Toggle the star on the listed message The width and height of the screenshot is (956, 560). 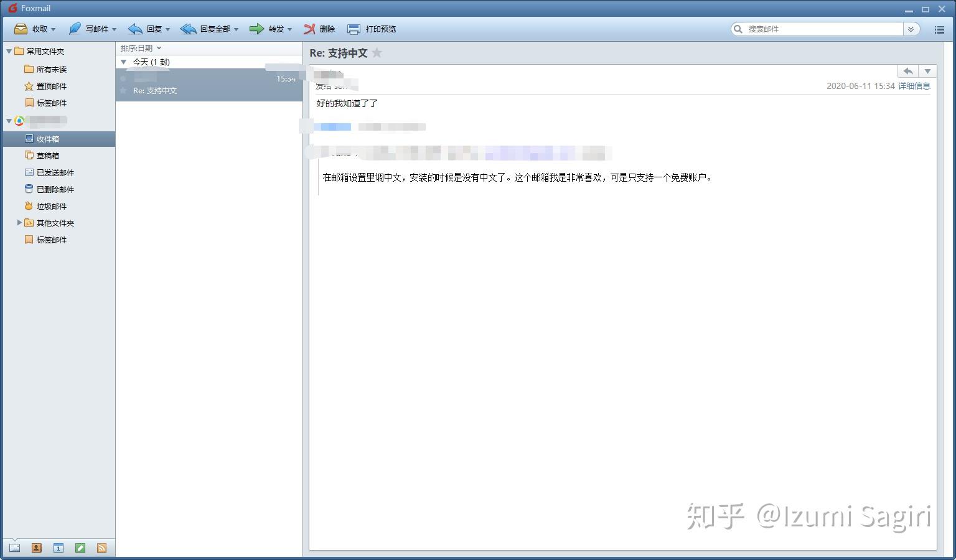pos(124,91)
